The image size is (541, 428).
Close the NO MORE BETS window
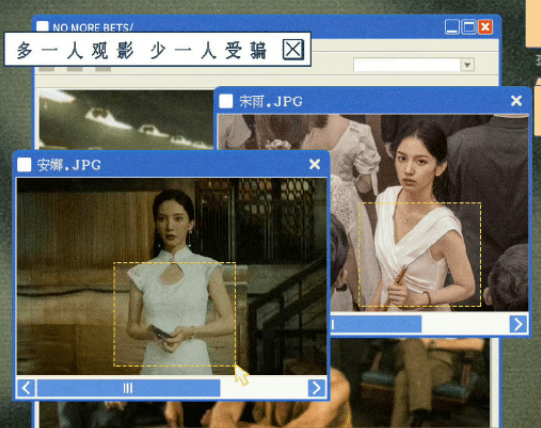click(x=485, y=27)
